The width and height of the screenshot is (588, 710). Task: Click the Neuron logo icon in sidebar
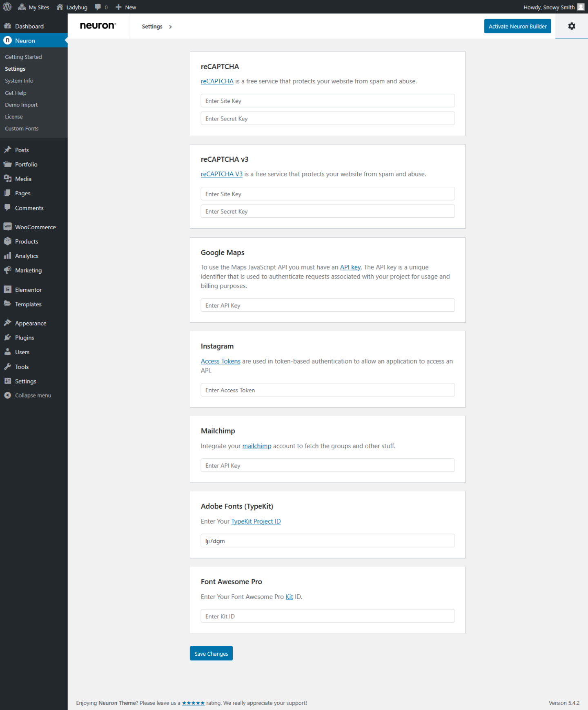point(7,40)
